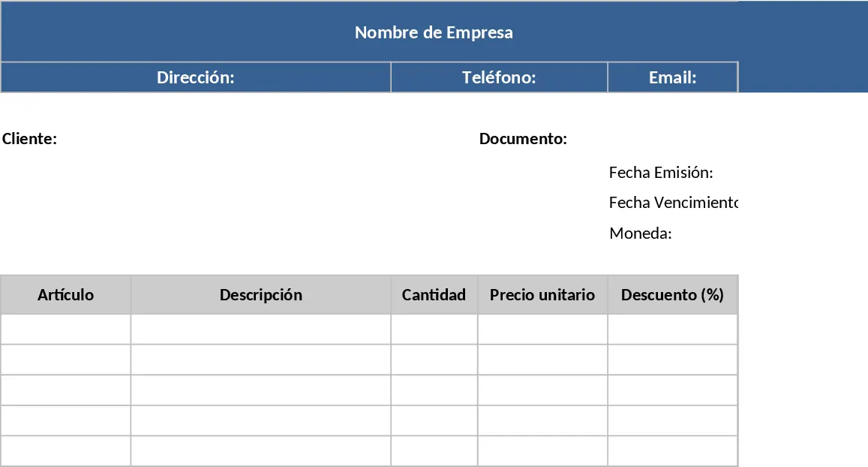Viewport: 868px width, 467px height.
Task: Select first empty cell under Cantidad
Action: (434, 330)
